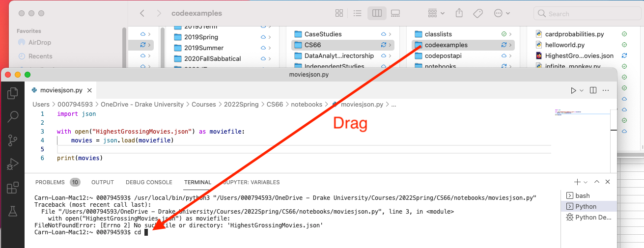The image size is (644, 248).
Task: Open the Testing flask view
Action: point(13,212)
